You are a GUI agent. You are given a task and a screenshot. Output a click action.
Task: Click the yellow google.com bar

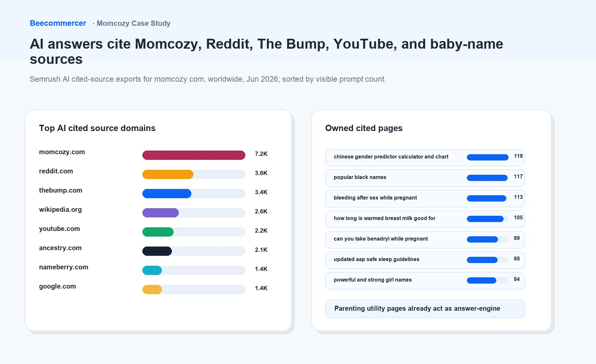152,290
